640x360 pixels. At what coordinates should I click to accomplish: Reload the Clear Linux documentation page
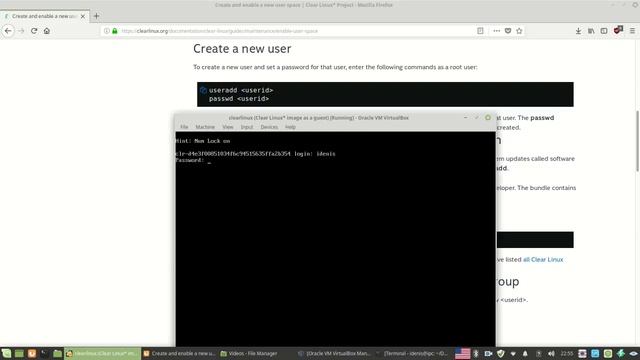coord(34,31)
